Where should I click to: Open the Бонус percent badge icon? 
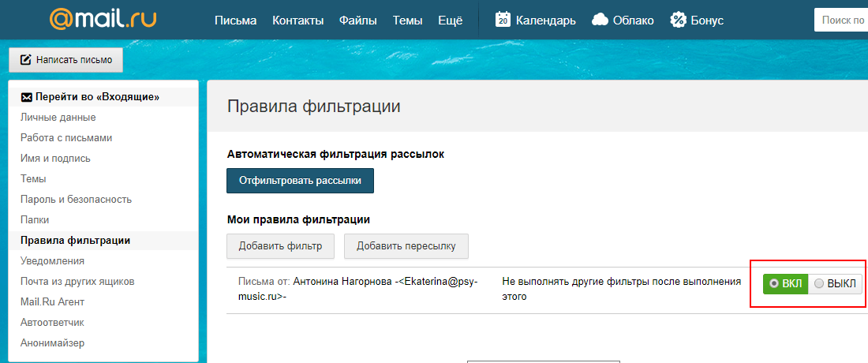click(x=678, y=21)
